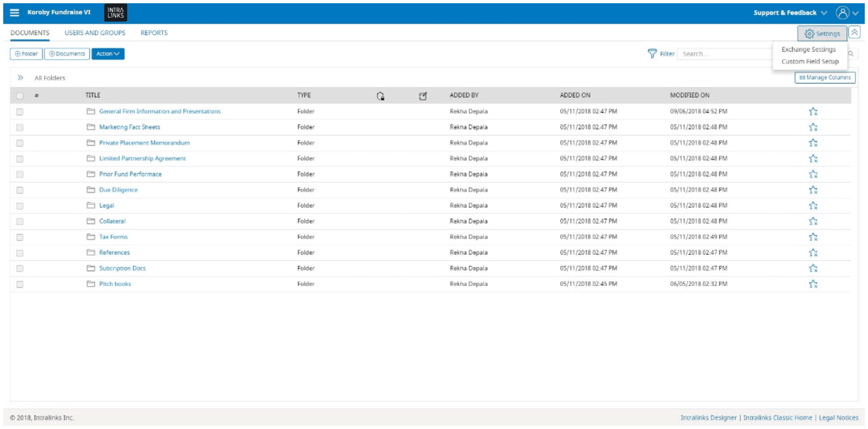
Task: Switch to the Reports tab
Action: [x=154, y=33]
